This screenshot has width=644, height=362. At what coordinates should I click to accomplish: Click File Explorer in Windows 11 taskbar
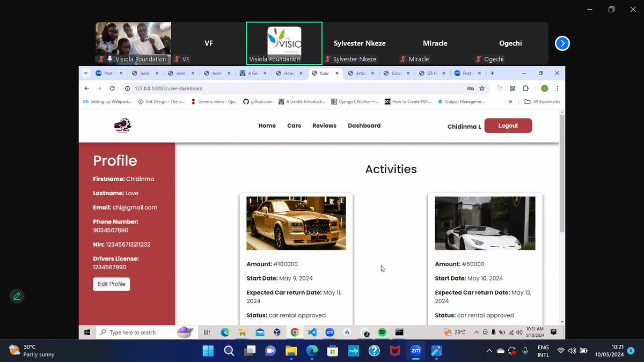click(x=291, y=351)
